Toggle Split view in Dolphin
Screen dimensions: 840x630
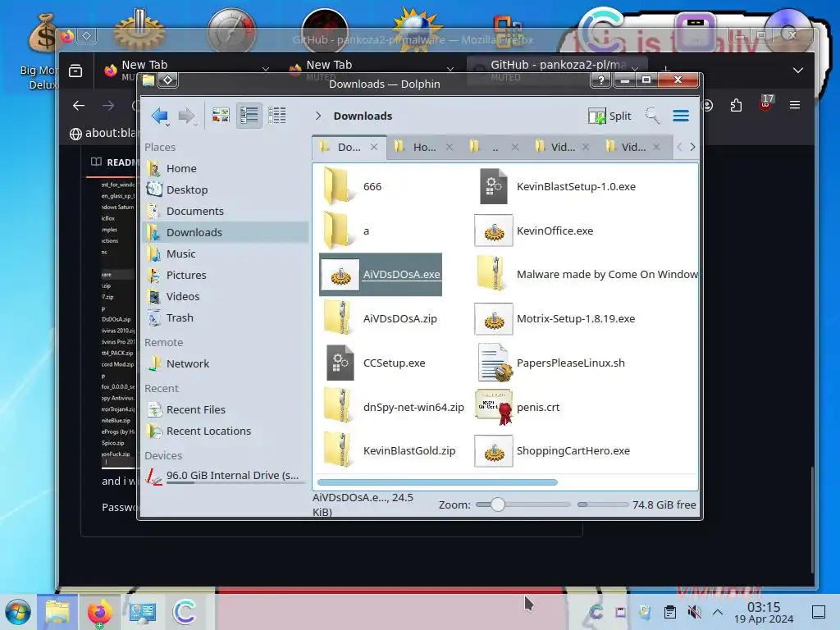click(x=610, y=116)
